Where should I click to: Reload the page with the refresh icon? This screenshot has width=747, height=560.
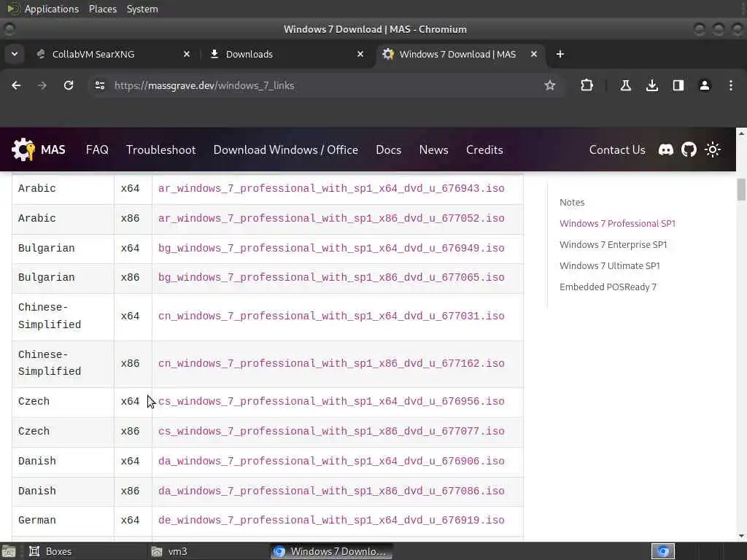pos(69,85)
